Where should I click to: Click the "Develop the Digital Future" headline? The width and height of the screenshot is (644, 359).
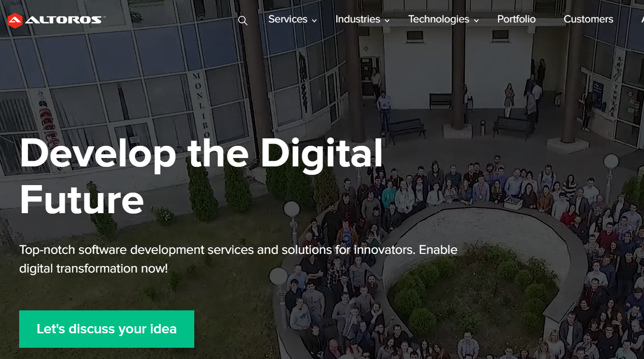click(x=201, y=176)
